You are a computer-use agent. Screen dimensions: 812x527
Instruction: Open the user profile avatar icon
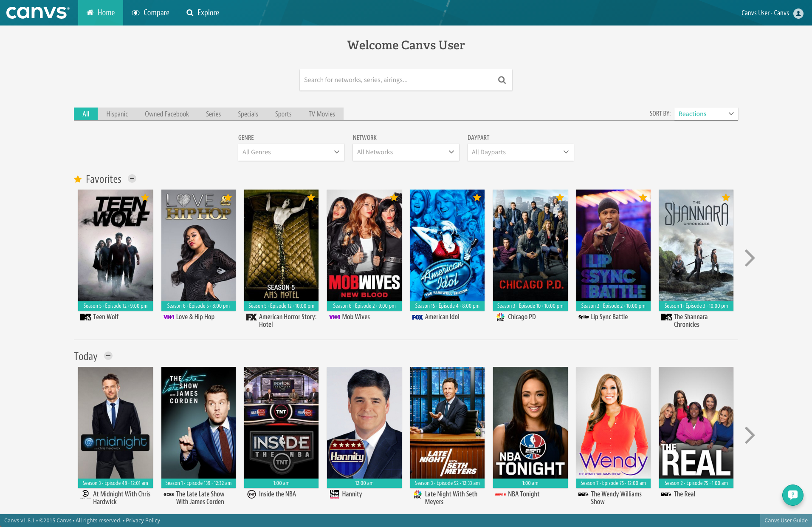pos(798,13)
